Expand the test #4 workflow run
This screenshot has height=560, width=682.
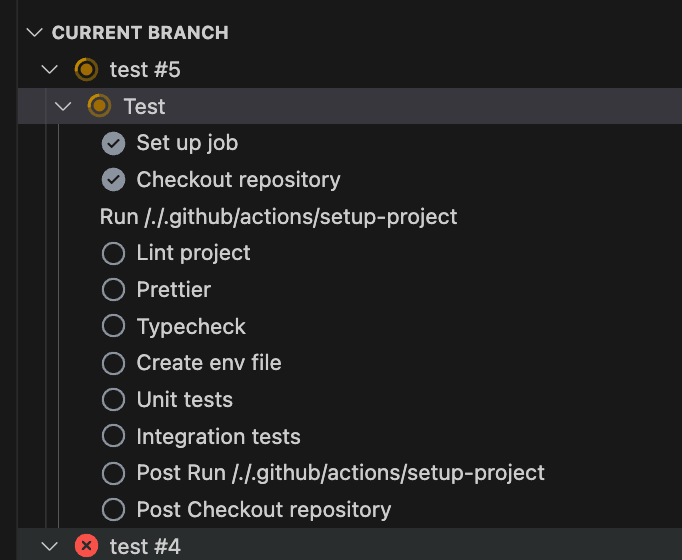(x=50, y=546)
